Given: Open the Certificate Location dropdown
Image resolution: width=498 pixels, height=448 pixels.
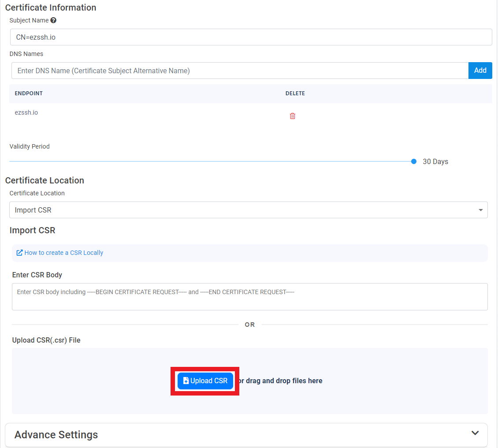Looking at the screenshot, I should pos(248,210).
